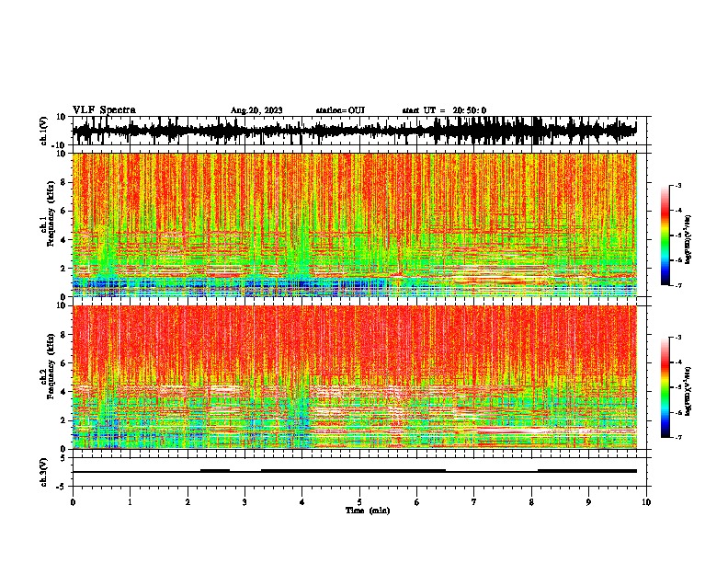
Task: Click the "8" kHz tick on ch.1 spectrogram axis
Action: pos(63,182)
